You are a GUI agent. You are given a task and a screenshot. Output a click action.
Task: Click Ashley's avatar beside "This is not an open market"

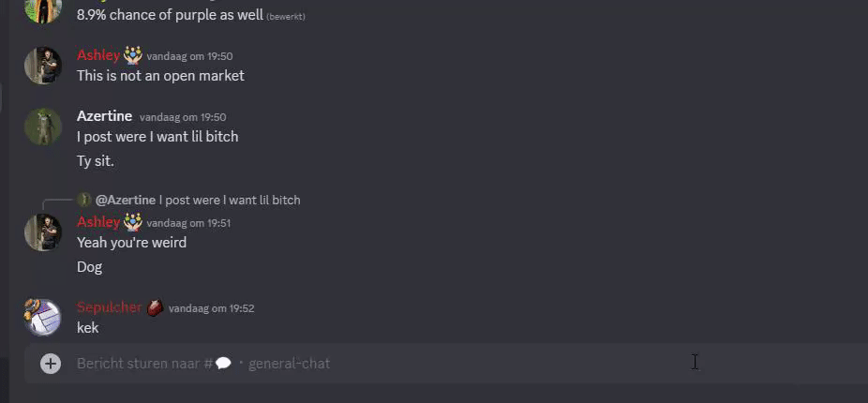[x=43, y=66]
